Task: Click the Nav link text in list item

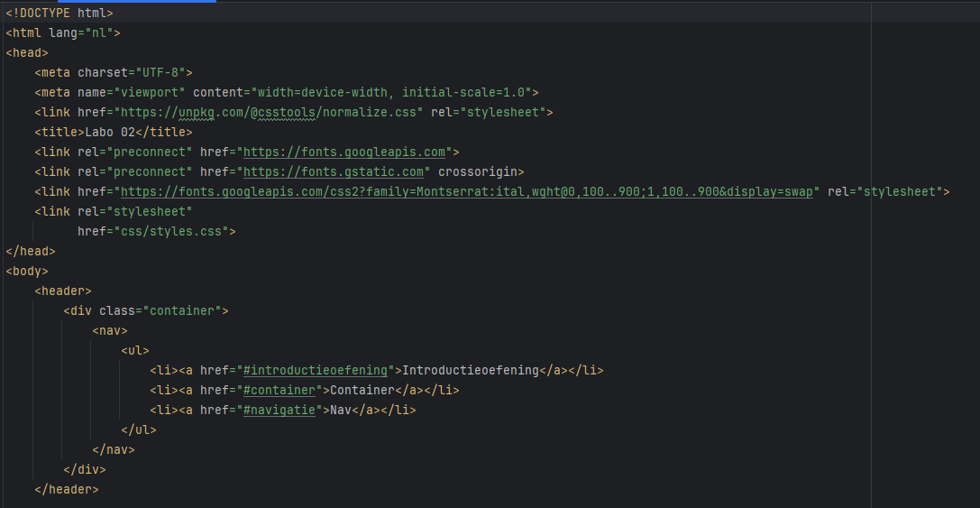Action: (341, 411)
